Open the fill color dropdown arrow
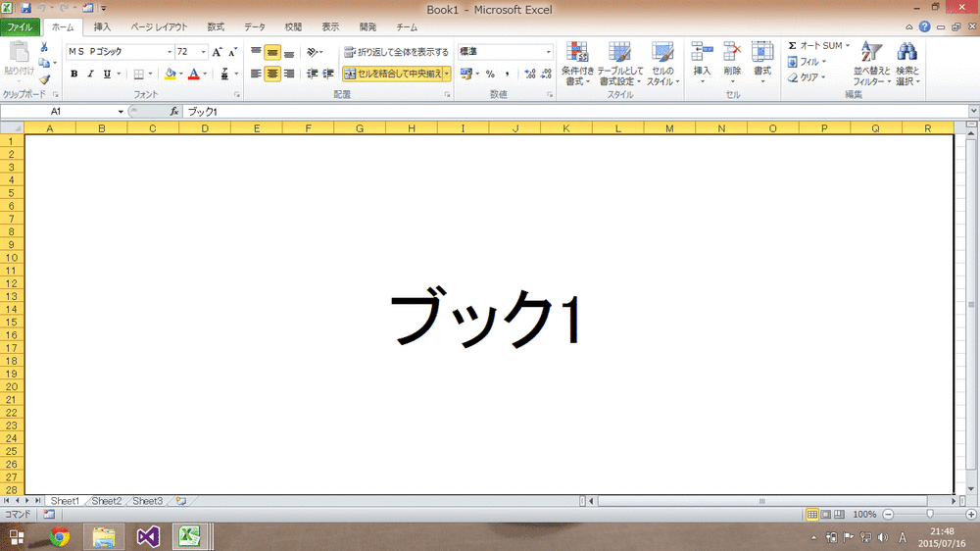This screenshot has height=551, width=980. [x=181, y=74]
